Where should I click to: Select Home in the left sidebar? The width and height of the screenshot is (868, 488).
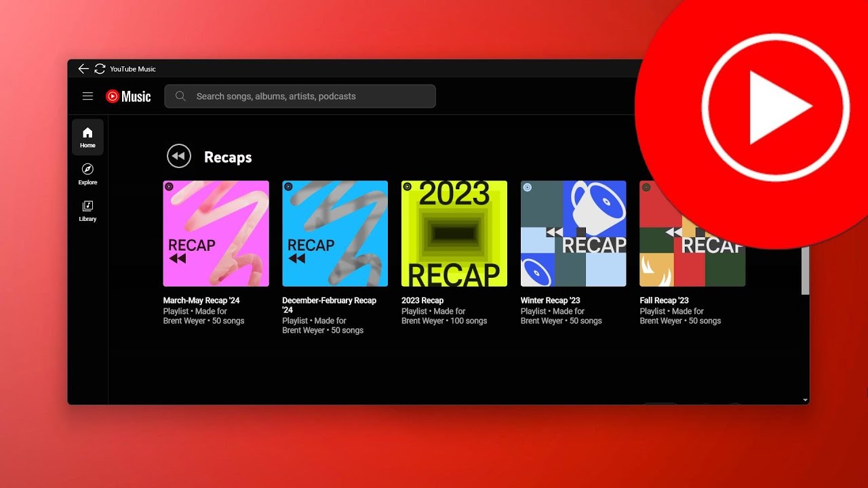[x=87, y=136]
